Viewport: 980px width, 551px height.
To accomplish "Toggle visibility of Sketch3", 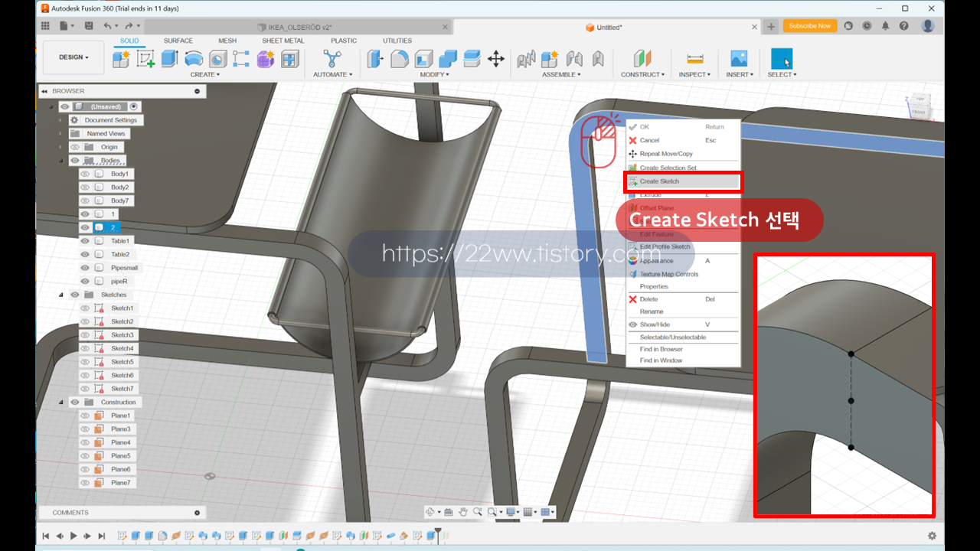I will pos(86,335).
